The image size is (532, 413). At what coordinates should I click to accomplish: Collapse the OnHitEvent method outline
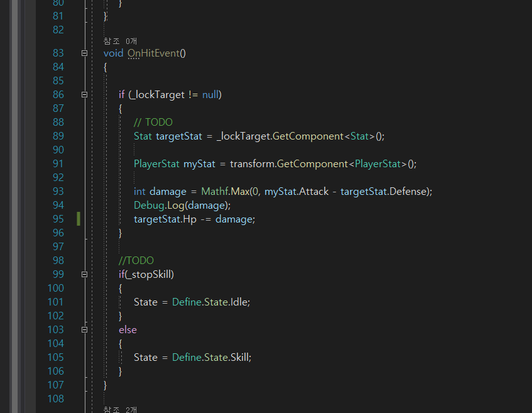tap(85, 53)
